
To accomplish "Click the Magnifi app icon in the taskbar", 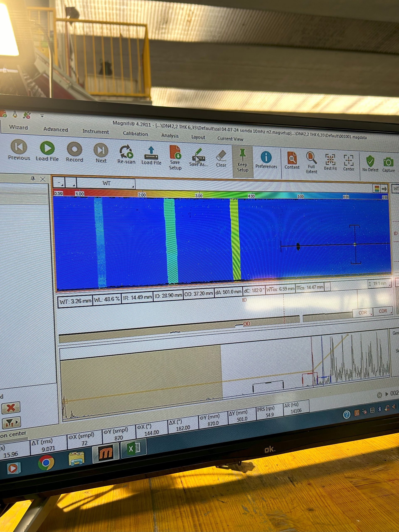I will [x=106, y=453].
